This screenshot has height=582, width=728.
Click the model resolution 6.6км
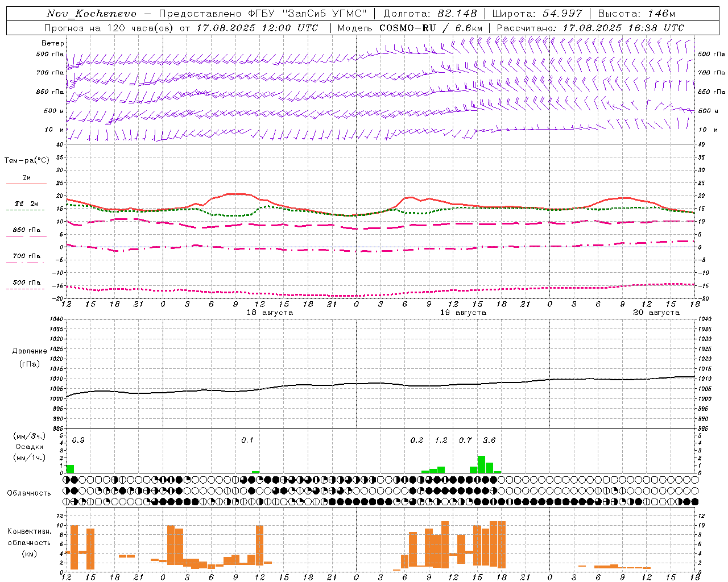coord(469,28)
